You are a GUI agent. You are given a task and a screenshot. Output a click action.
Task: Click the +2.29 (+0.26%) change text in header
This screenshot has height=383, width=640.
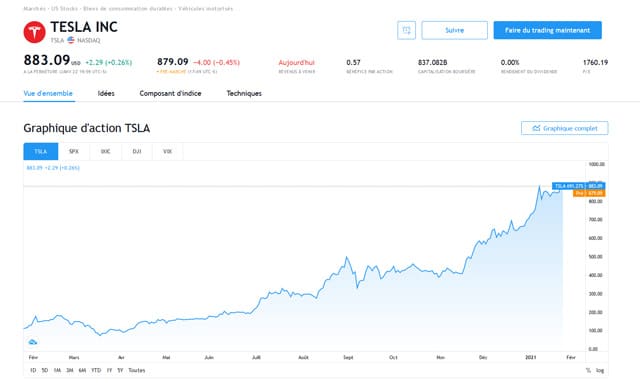tap(109, 62)
